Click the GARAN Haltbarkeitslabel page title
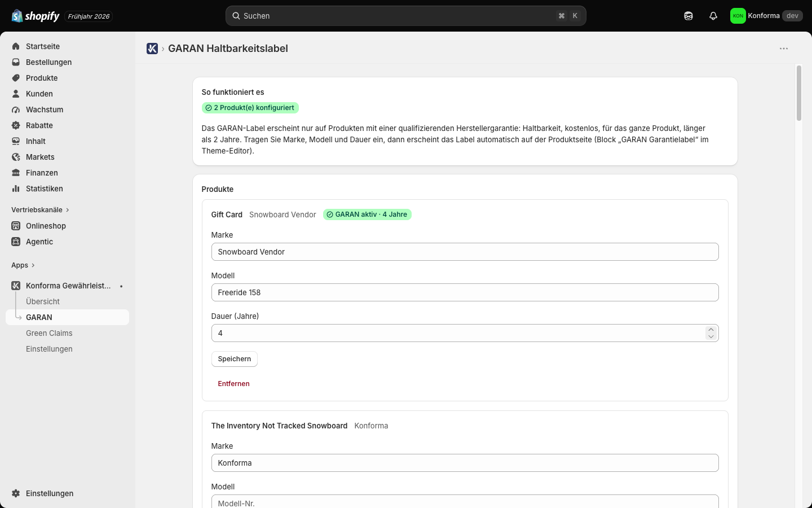This screenshot has width=812, height=508. coord(228,49)
